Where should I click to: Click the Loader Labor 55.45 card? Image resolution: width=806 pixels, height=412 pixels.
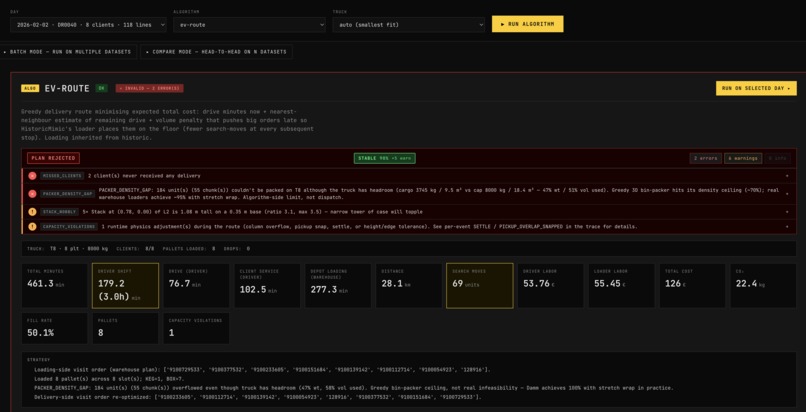(x=621, y=286)
